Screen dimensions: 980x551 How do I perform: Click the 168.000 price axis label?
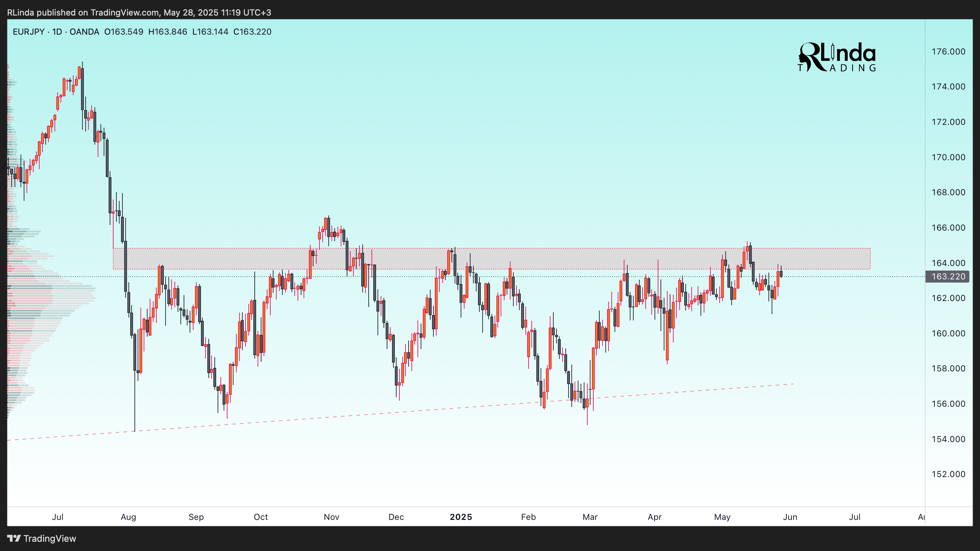[948, 192]
